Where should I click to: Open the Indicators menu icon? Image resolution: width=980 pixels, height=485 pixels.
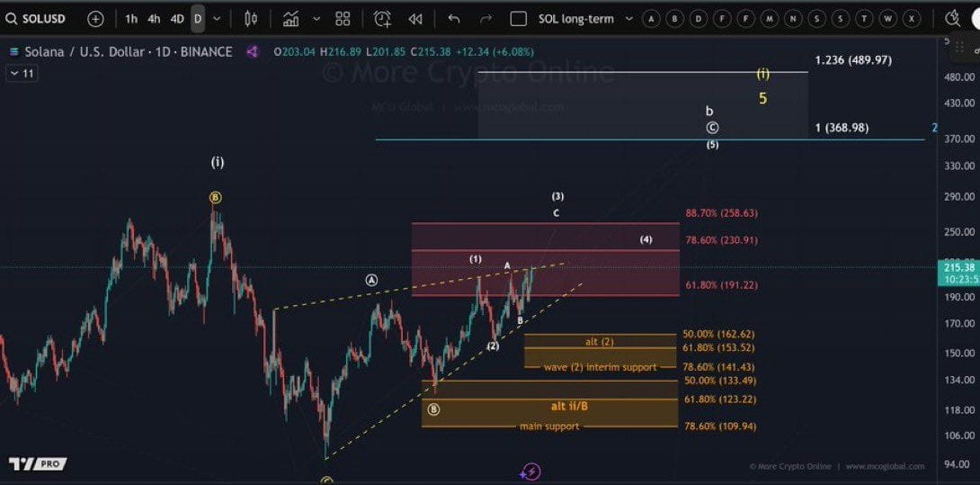click(x=290, y=19)
